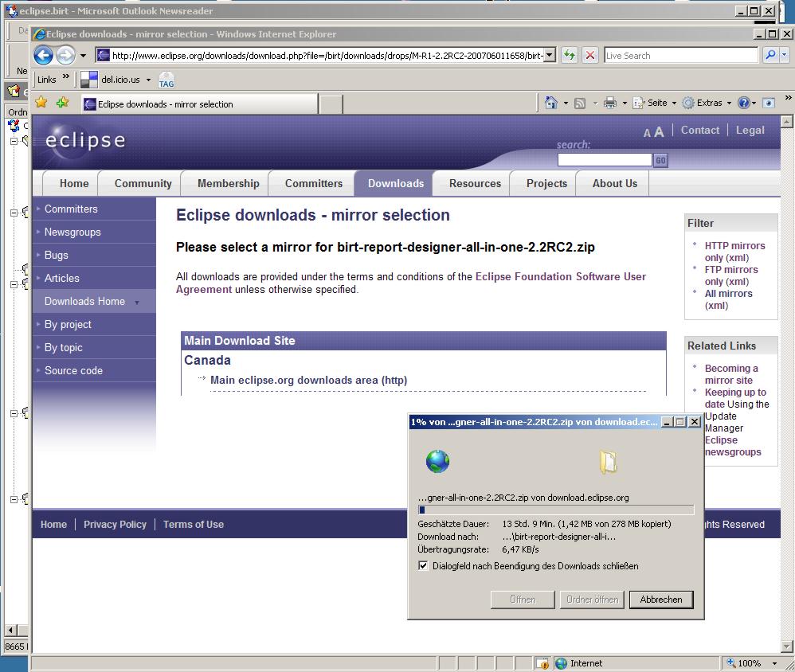This screenshot has height=672, width=795.
Task: Click the Refresh page icon
Action: pos(570,56)
